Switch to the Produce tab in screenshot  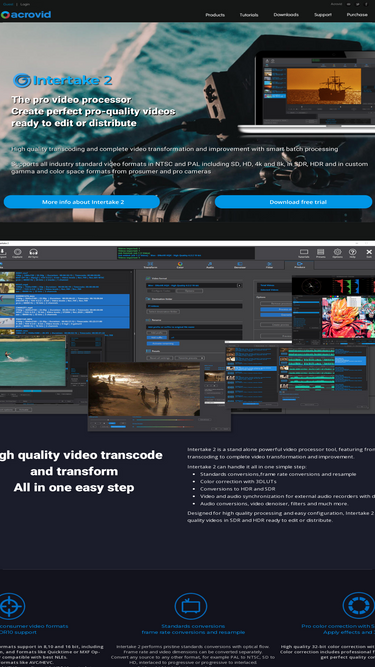[299, 265]
